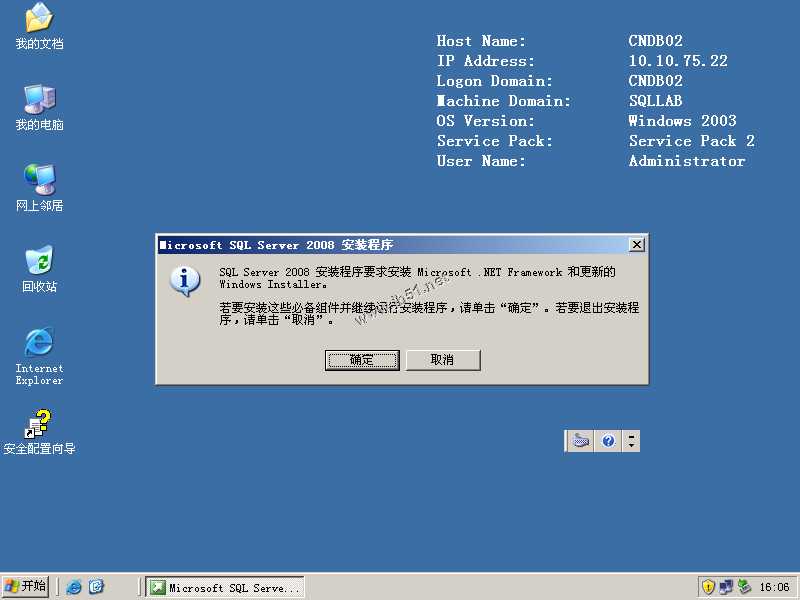Open the 开始 Start menu
The height and width of the screenshot is (600, 800).
26,586
